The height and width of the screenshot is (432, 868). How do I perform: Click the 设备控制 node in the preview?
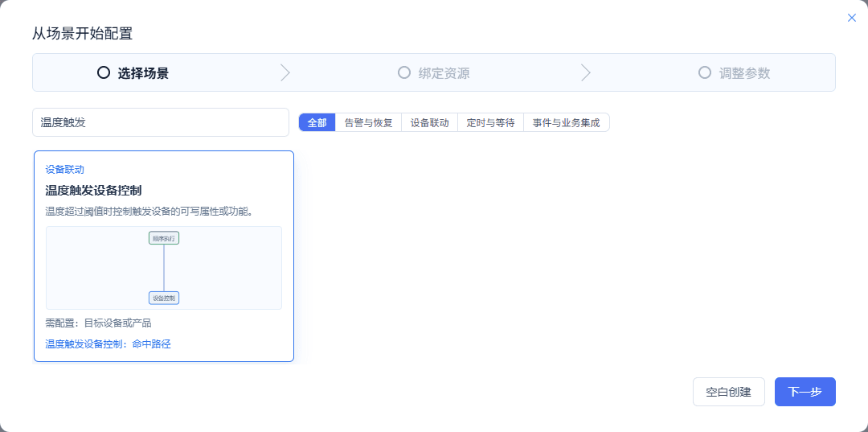164,298
